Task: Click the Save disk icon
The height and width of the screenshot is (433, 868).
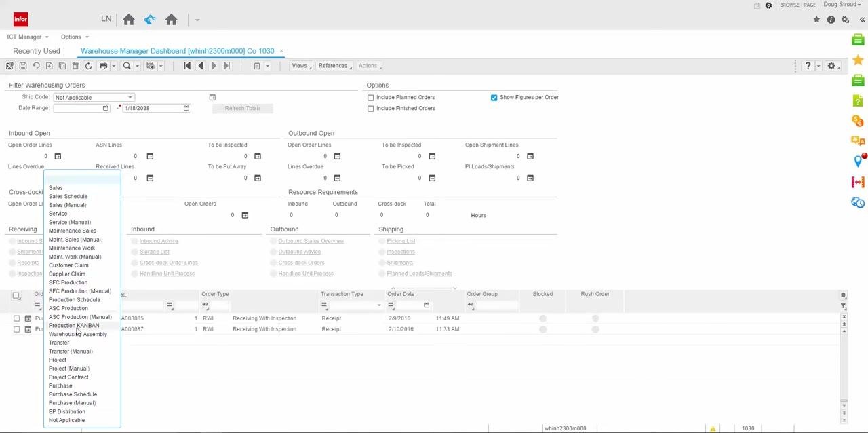Action: click(x=22, y=66)
